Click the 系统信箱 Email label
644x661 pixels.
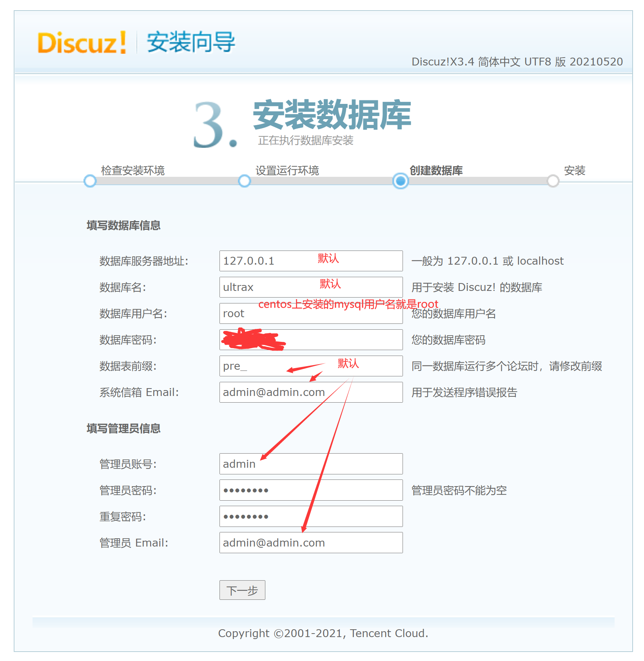(139, 392)
